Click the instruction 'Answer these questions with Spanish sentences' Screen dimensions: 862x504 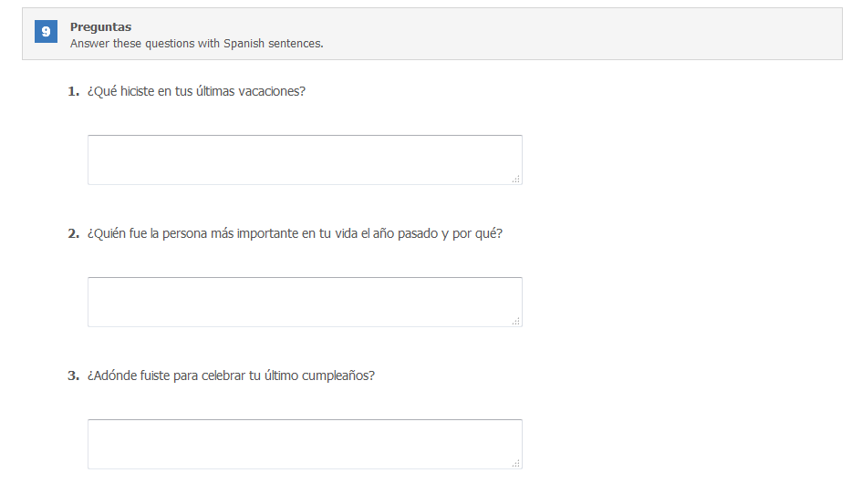click(x=196, y=44)
